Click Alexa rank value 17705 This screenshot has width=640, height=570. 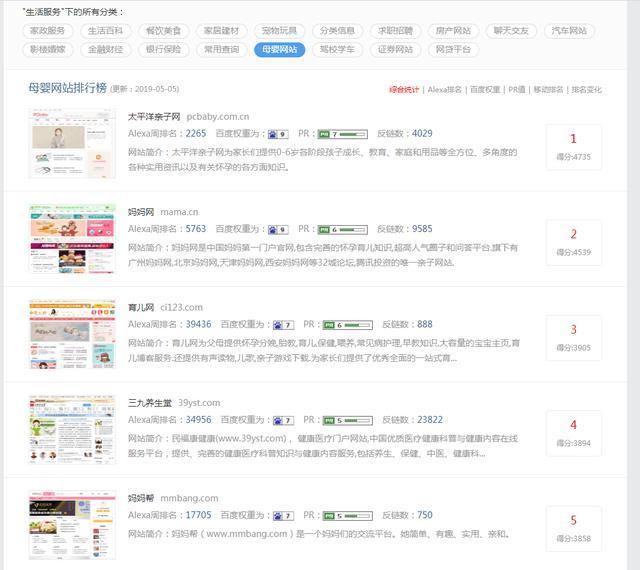198,515
